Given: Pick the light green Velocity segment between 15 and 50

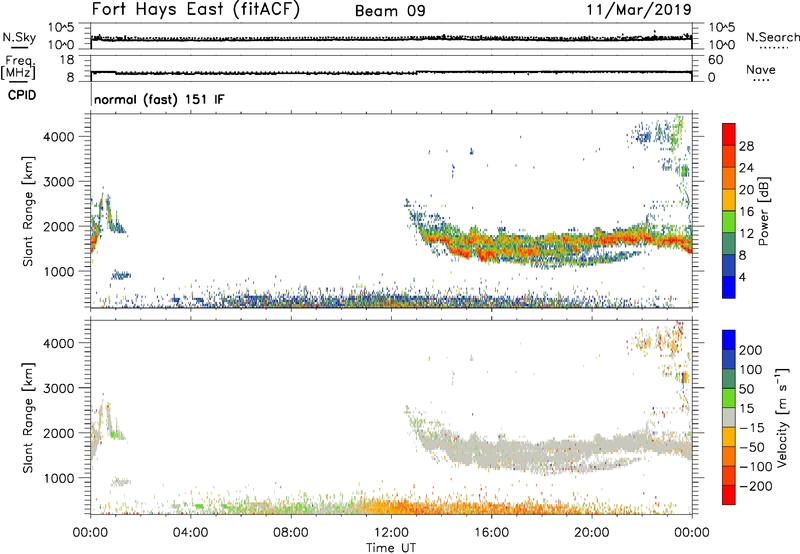Looking at the screenshot, I should 729,398.
